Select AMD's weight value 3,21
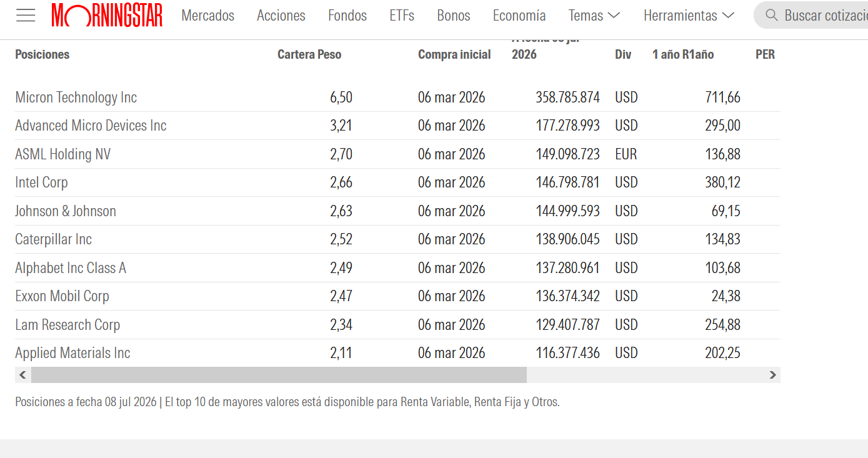This screenshot has height=458, width=868. (x=341, y=126)
